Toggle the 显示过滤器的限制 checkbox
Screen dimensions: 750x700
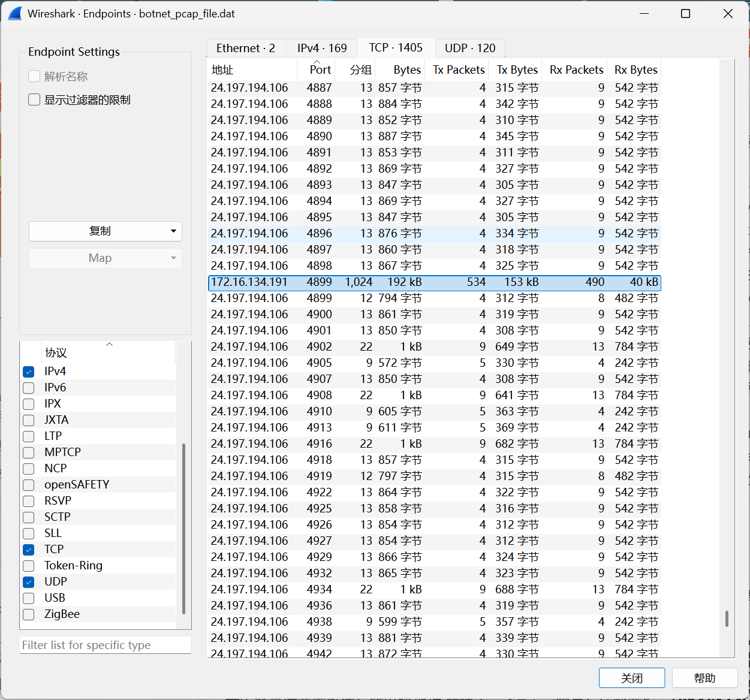[34, 99]
